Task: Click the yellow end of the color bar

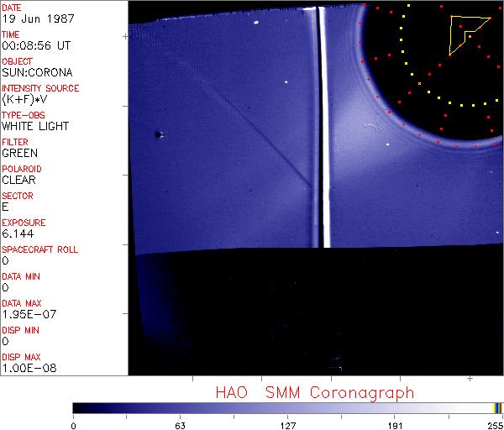Action: (x=495, y=408)
